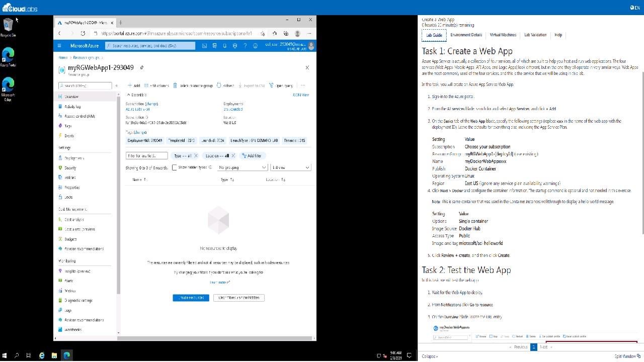Switch to the Lab Validation tab
Screen dimensions: 644x362
tap(535, 35)
